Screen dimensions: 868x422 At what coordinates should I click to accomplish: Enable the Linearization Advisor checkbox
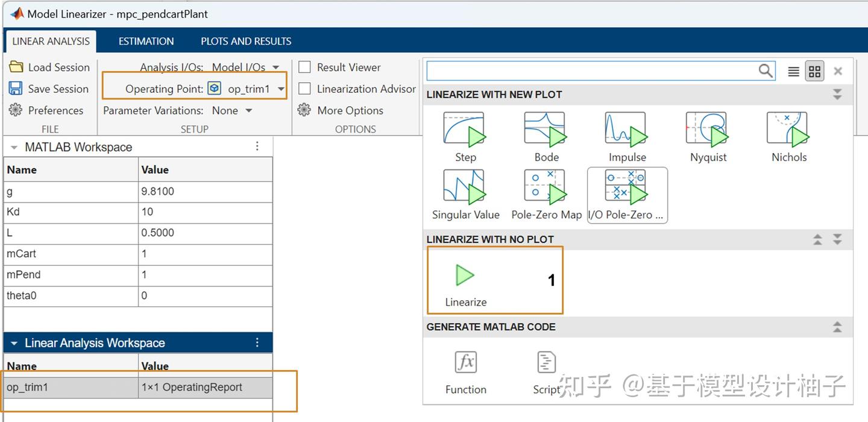[x=304, y=89]
